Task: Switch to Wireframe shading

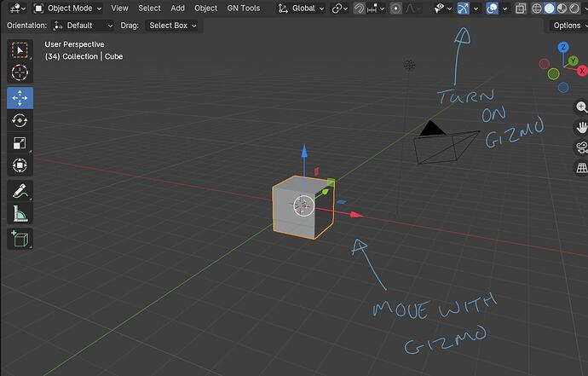Action: click(x=537, y=9)
